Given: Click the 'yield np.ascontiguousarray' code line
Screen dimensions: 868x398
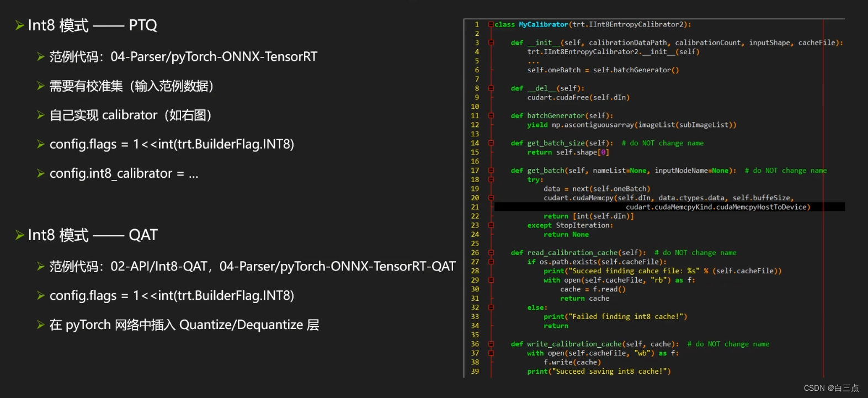Looking at the screenshot, I should 632,125.
